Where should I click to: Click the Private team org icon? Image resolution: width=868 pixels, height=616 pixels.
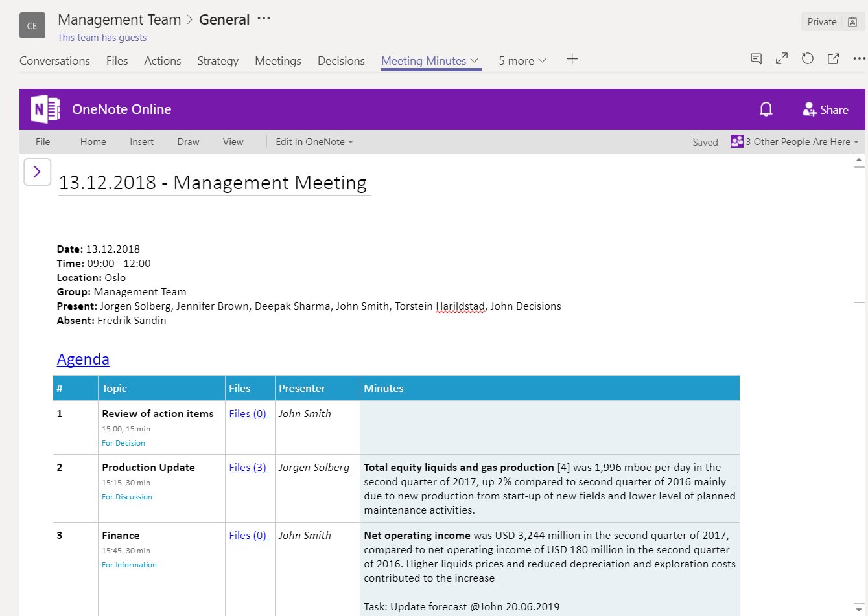click(x=852, y=22)
